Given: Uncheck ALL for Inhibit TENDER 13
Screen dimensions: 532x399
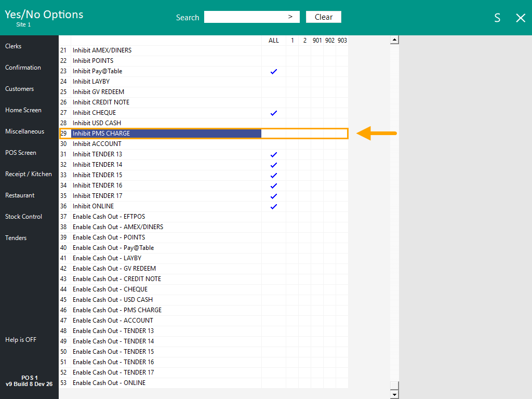Looking at the screenshot, I should click(x=273, y=154).
